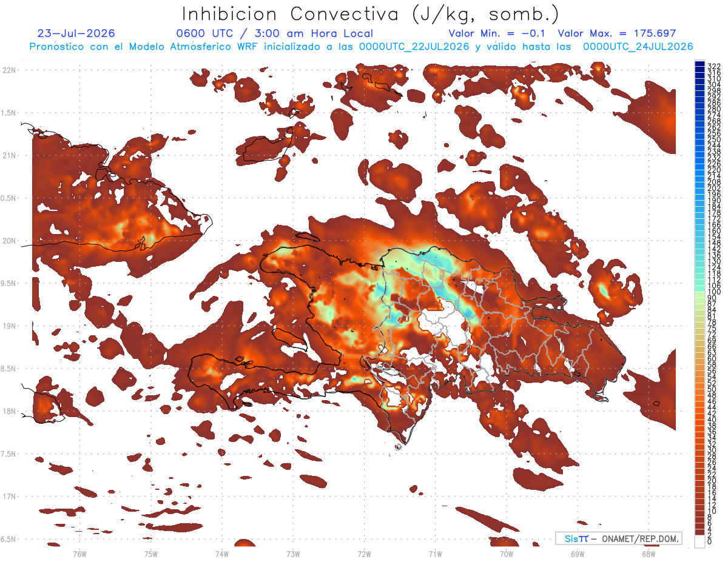Click the legend value "10"
The height and width of the screenshot is (562, 728).
point(712,511)
